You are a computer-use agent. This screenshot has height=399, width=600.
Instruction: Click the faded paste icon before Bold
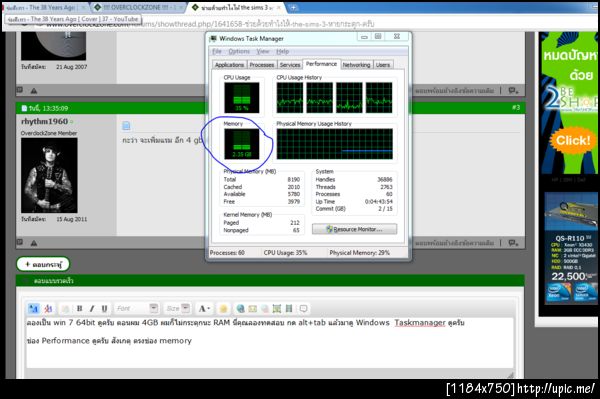pos(65,308)
